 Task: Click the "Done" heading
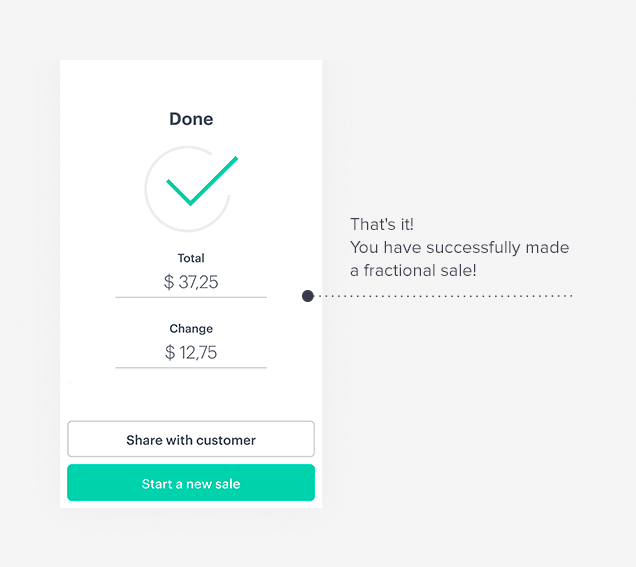pos(191,119)
